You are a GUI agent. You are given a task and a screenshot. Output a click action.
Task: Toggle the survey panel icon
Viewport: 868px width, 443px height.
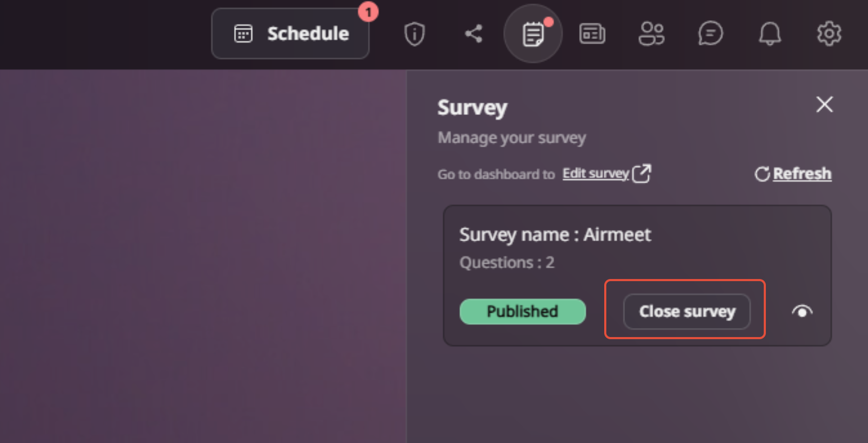tap(533, 34)
